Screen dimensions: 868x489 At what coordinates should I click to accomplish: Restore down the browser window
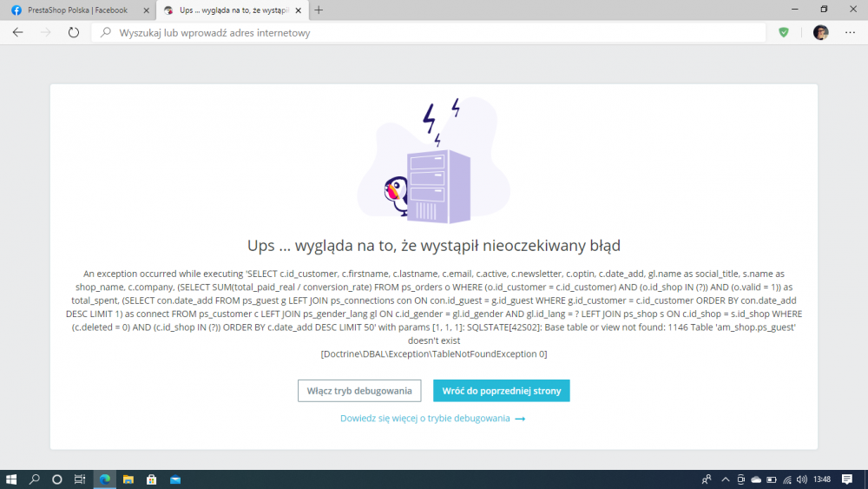point(824,10)
